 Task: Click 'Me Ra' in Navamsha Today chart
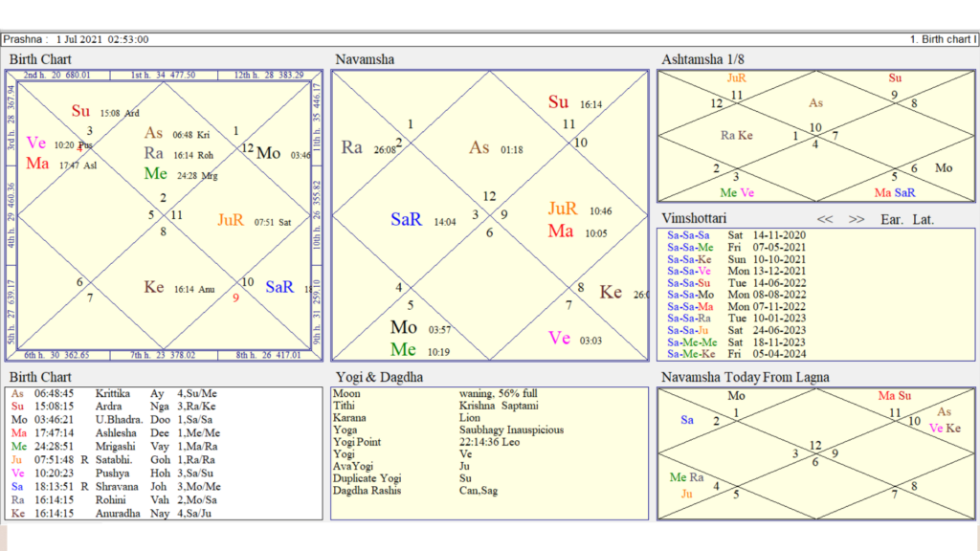coord(686,477)
